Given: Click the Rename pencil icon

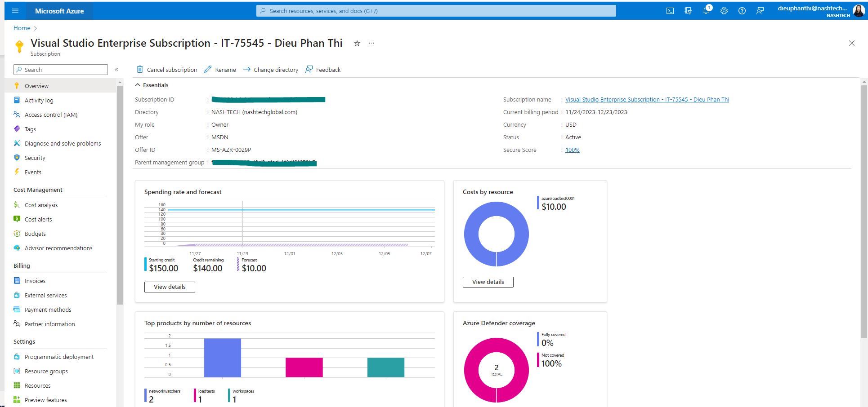Looking at the screenshot, I should (208, 69).
